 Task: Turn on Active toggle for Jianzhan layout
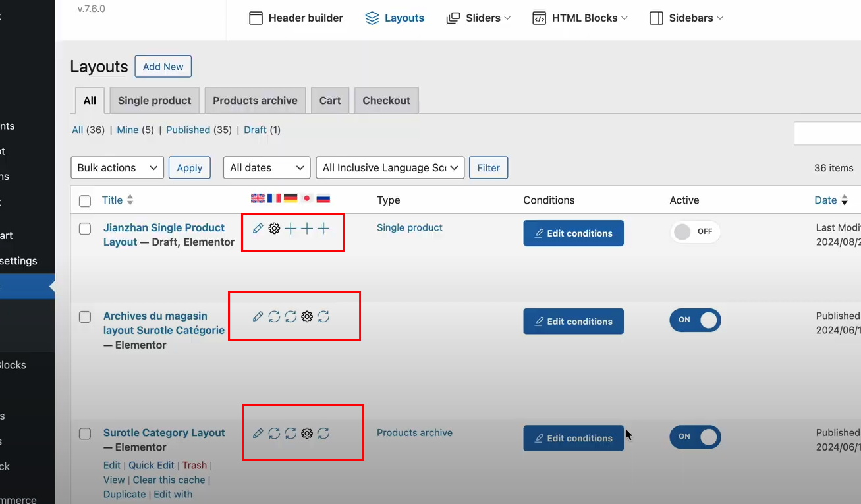pyautogui.click(x=695, y=232)
